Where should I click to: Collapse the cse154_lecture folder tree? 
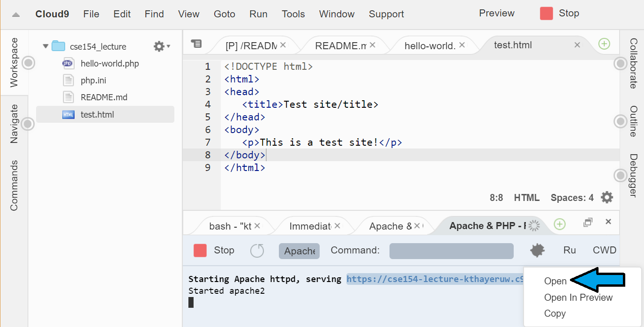45,46
